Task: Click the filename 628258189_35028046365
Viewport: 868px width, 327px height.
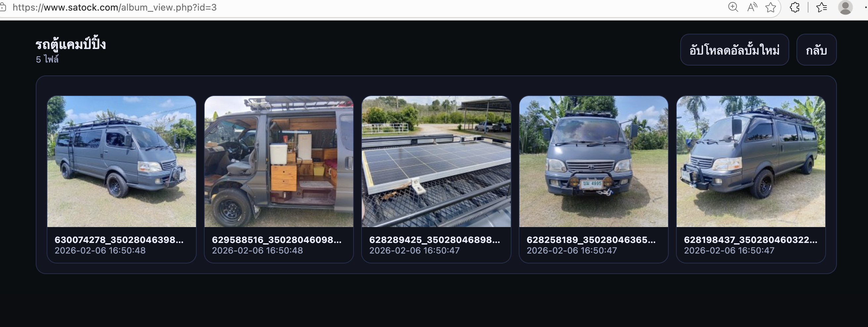Action: 591,240
